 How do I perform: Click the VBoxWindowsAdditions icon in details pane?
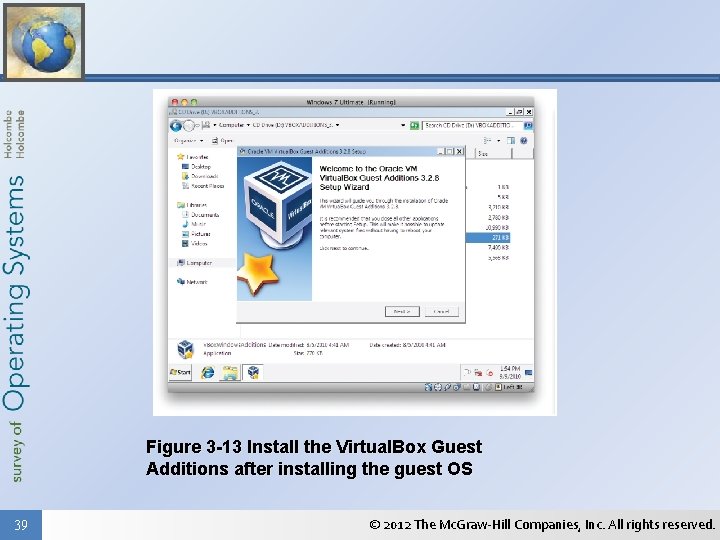click(185, 349)
